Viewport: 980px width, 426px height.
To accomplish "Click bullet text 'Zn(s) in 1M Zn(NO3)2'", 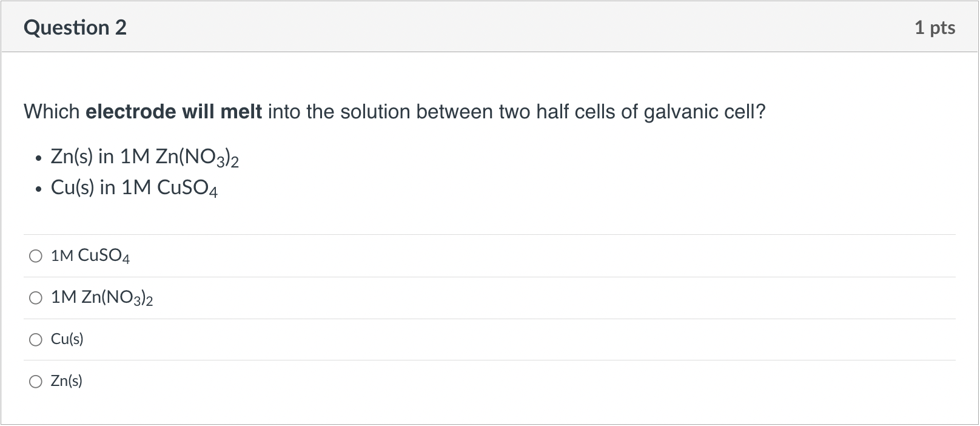I will pyautogui.click(x=145, y=157).
